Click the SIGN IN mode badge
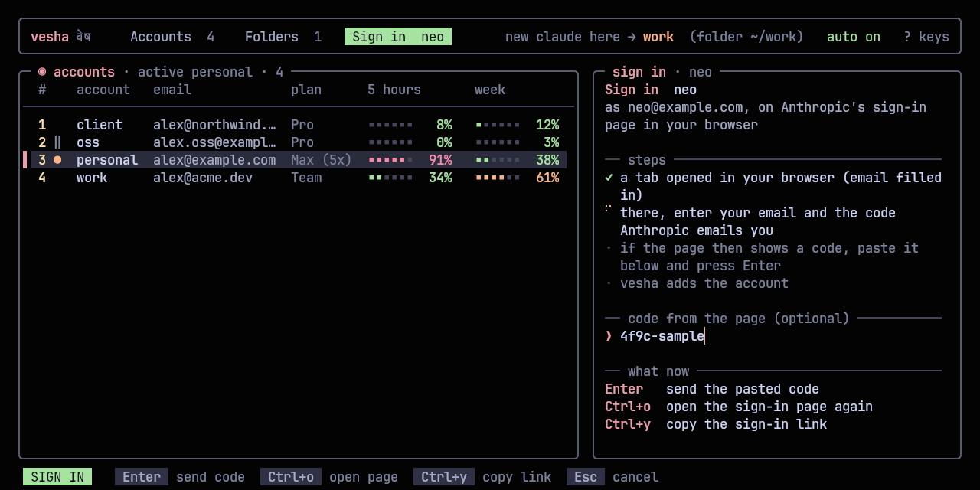 [x=57, y=477]
